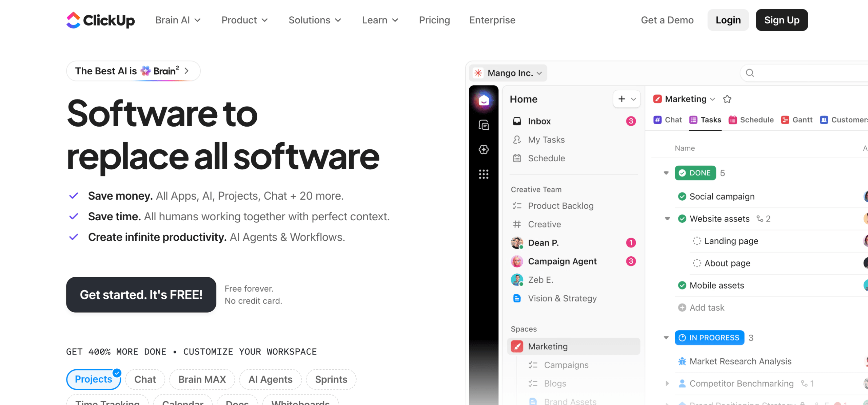Click the blue IN PROGRESS status label
868x405 pixels.
tap(709, 338)
